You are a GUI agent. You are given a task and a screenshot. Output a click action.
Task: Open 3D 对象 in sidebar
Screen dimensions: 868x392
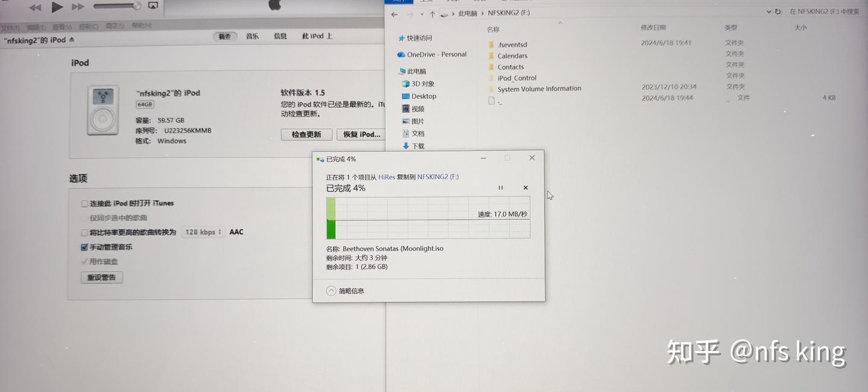(x=418, y=84)
